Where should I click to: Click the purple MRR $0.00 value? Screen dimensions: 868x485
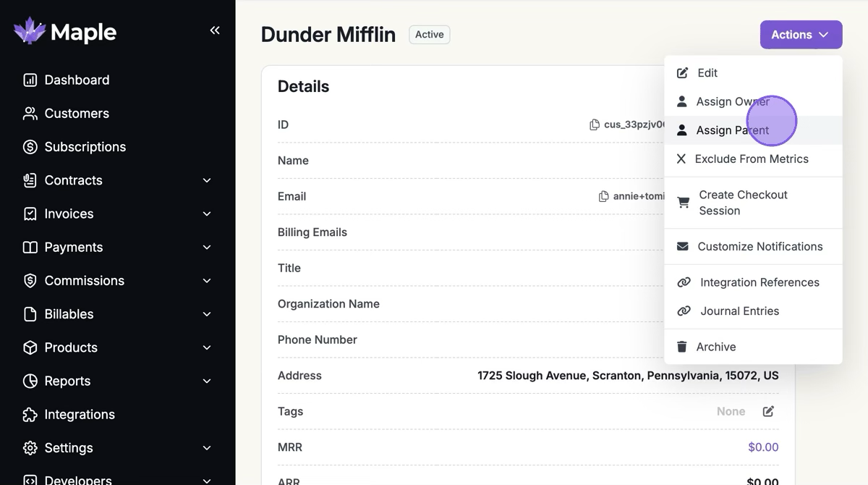(x=763, y=447)
